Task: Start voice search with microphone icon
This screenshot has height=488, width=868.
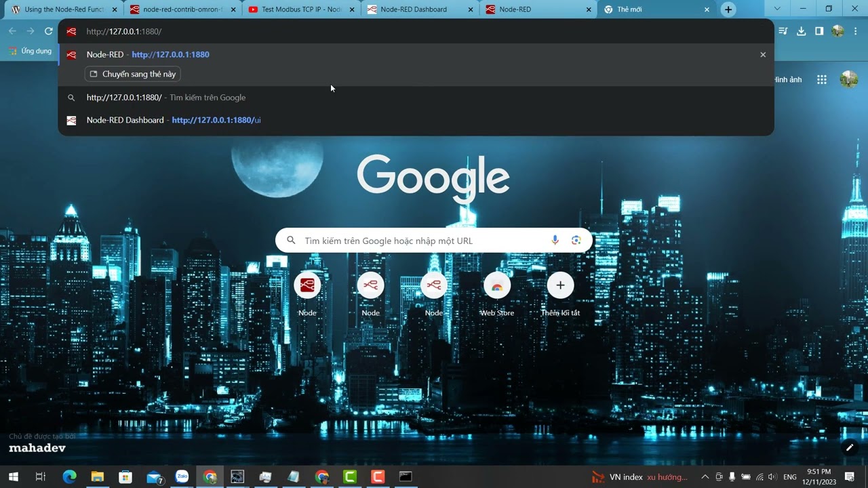Action: pyautogui.click(x=555, y=241)
